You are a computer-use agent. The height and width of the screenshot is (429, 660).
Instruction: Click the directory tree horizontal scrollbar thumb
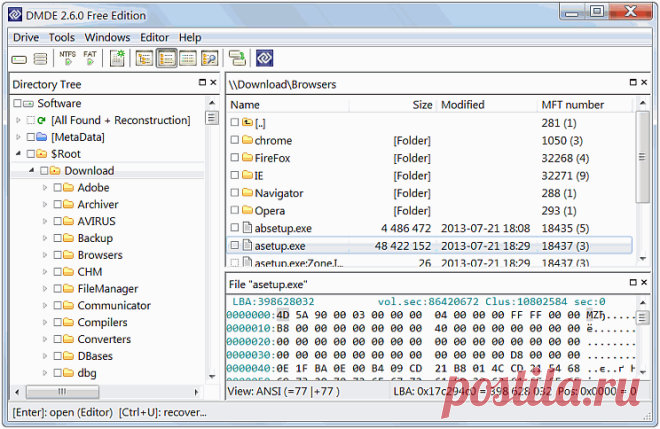coord(62,392)
